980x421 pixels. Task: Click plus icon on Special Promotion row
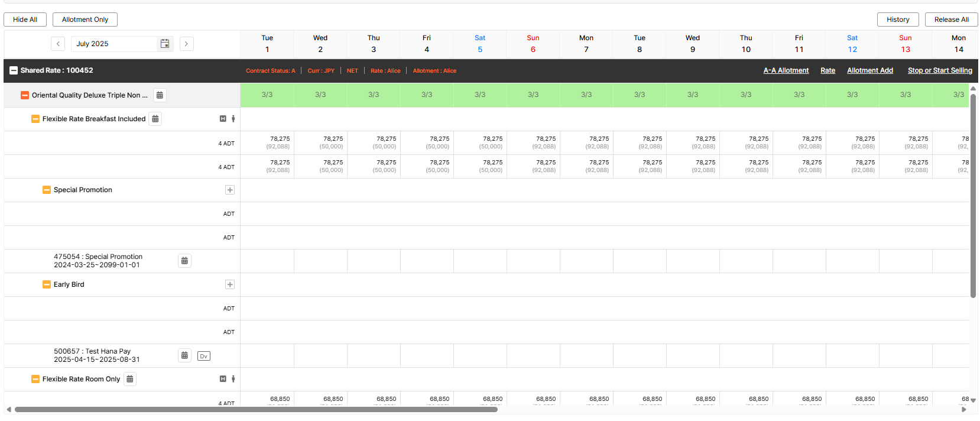(230, 190)
